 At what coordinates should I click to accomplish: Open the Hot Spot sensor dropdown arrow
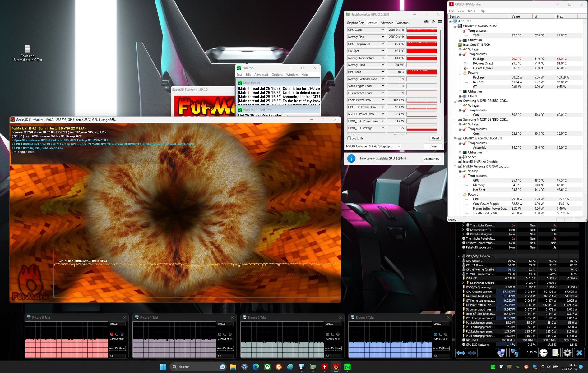pyautogui.click(x=383, y=51)
